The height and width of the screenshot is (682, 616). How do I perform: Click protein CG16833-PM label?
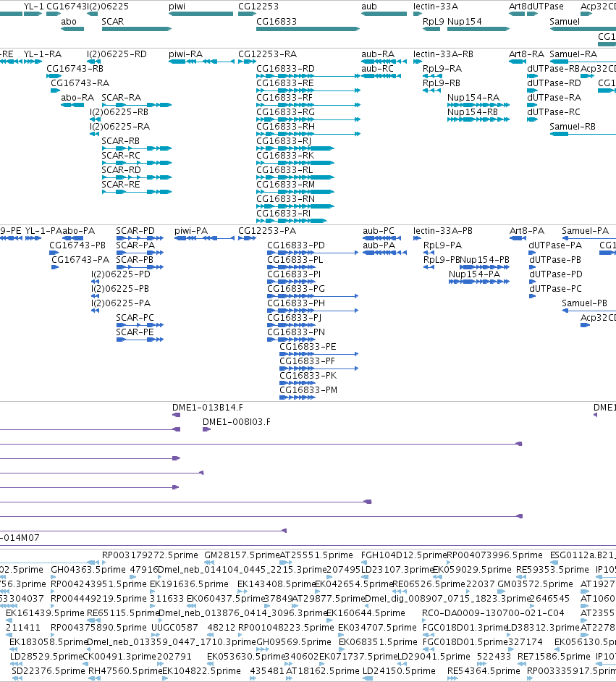pos(308,390)
